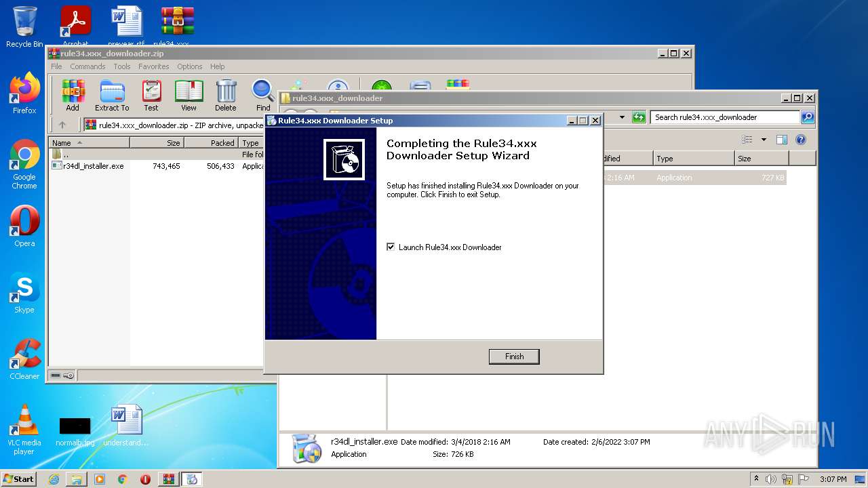This screenshot has width=868, height=488.
Task: Open the Help menu in WinRAR
Action: (217, 66)
